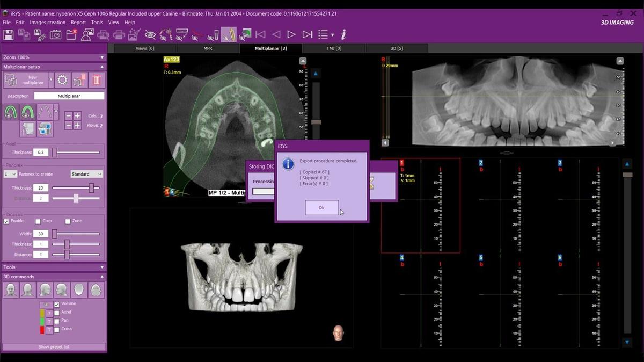Click the T button next to Pan
Screen dimensions: 644x362
point(49,321)
